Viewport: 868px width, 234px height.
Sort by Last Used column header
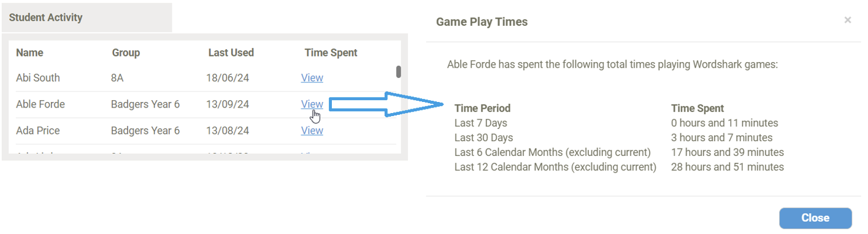point(231,53)
